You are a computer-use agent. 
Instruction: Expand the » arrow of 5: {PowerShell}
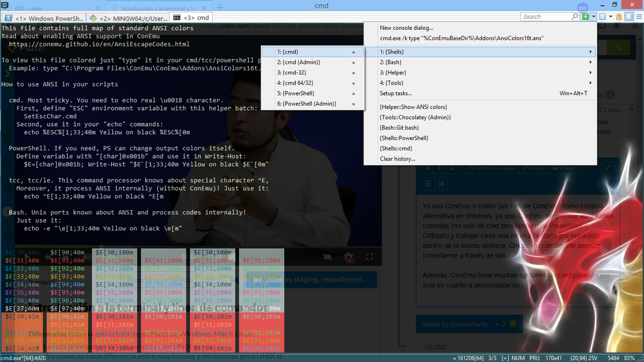354,94
